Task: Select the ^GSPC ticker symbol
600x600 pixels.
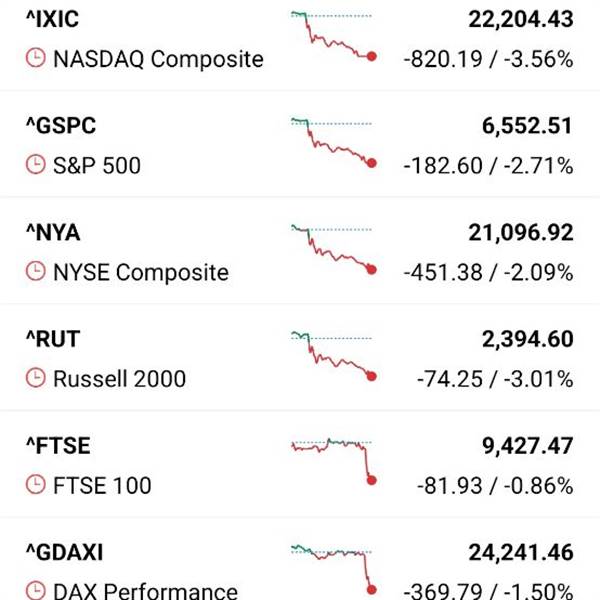Action: coord(60,125)
